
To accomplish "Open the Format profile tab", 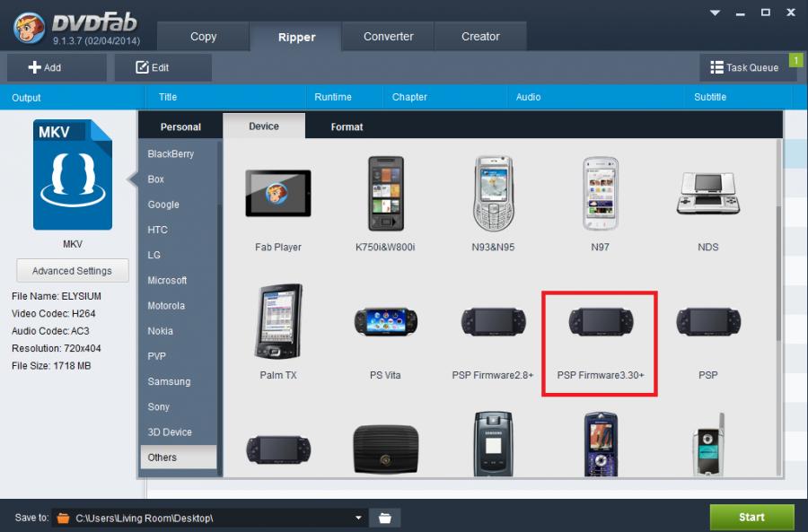I will tap(347, 126).
